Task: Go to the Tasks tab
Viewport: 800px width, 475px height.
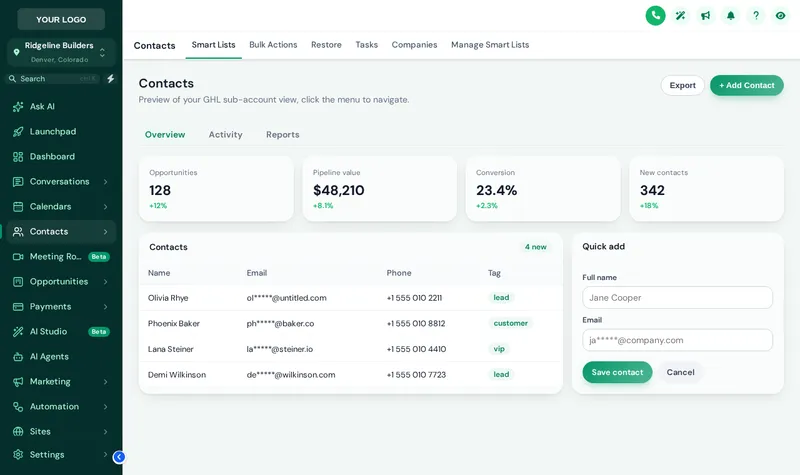Action: [x=366, y=45]
